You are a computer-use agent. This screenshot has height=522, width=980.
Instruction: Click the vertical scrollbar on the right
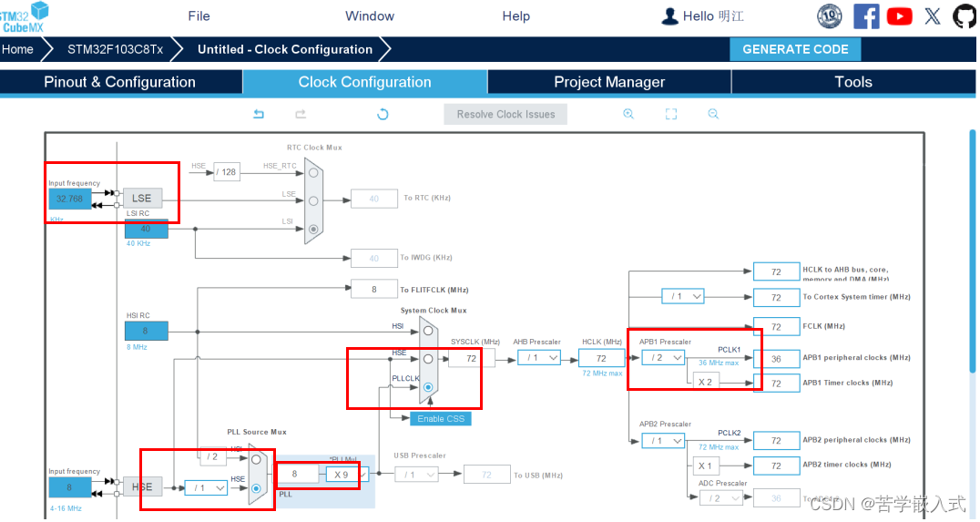tap(973, 250)
